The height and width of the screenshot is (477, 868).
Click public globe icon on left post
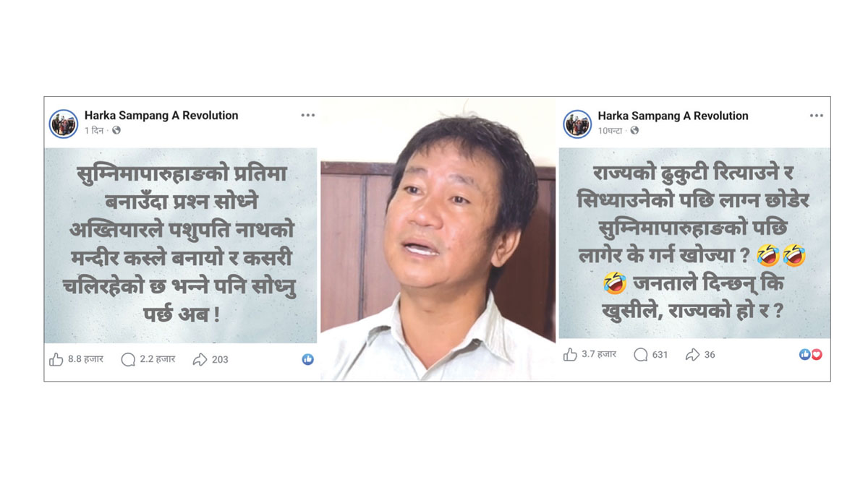[116, 131]
